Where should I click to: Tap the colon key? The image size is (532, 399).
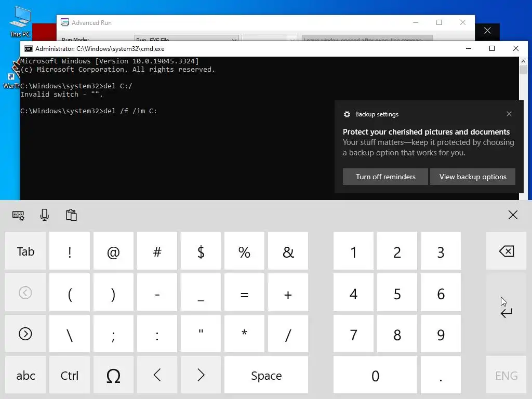[x=157, y=334]
